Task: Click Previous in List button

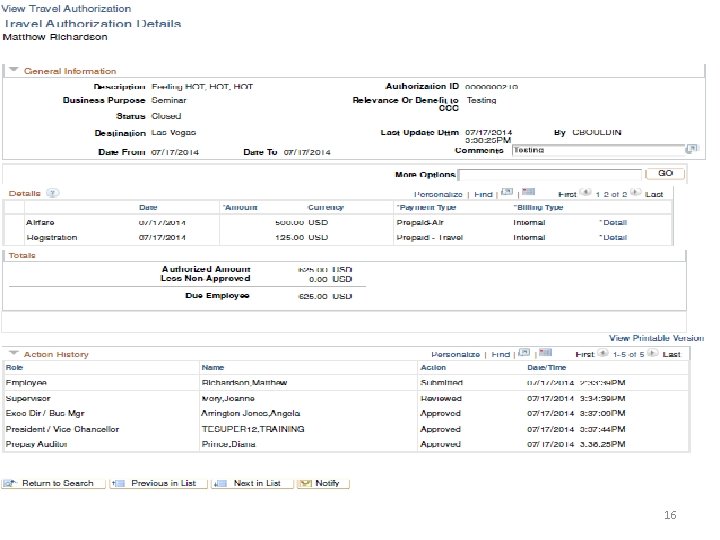Action: click(158, 484)
